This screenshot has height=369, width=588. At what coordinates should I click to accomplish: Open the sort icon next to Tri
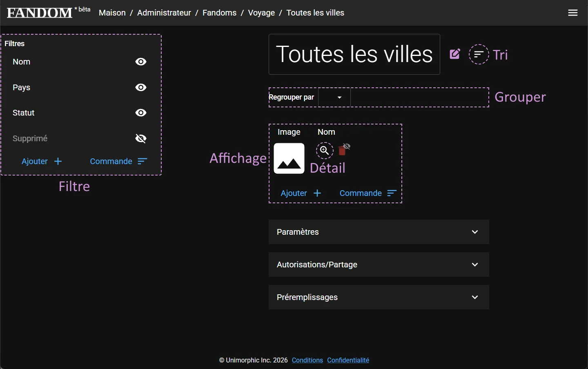coord(479,54)
